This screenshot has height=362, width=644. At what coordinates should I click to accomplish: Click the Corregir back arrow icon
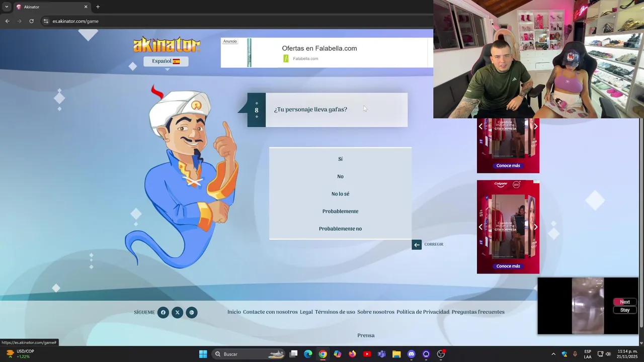417,244
